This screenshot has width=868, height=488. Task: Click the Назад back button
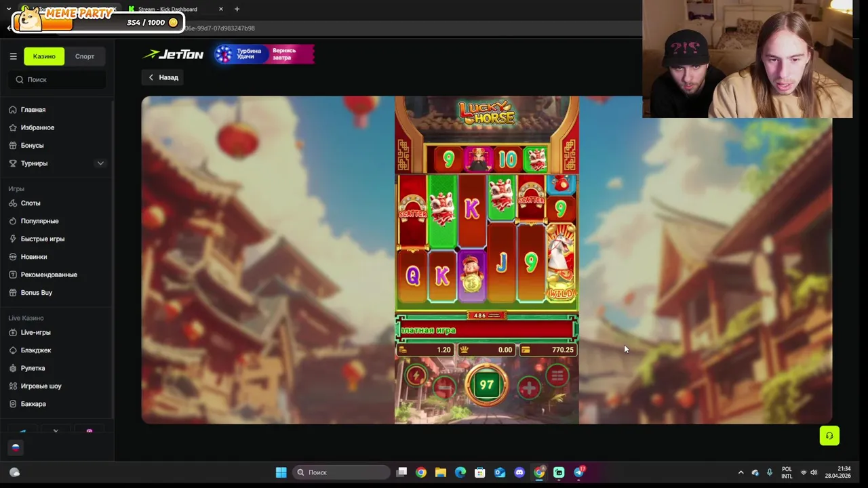pyautogui.click(x=163, y=77)
